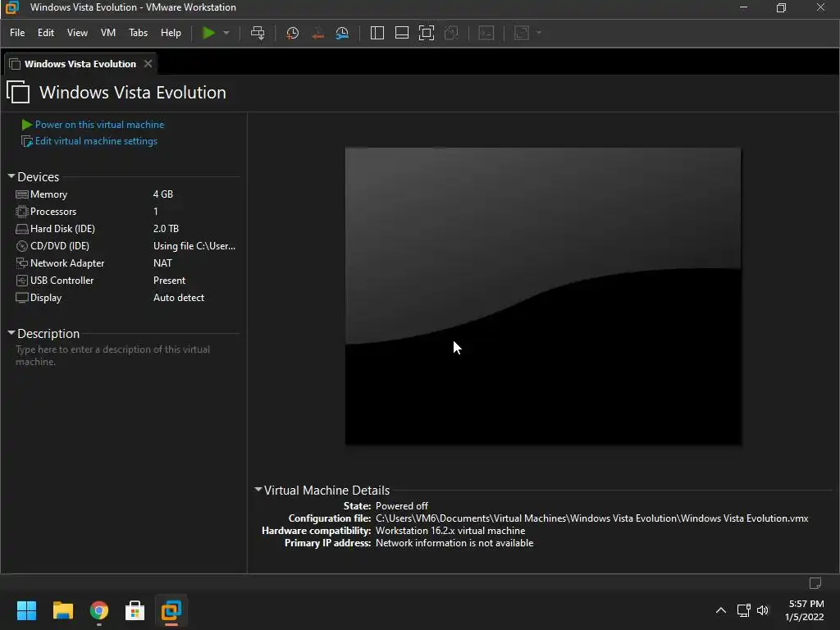Image resolution: width=840 pixels, height=630 pixels.
Task: Enter full screen mode icon
Action: point(427,33)
